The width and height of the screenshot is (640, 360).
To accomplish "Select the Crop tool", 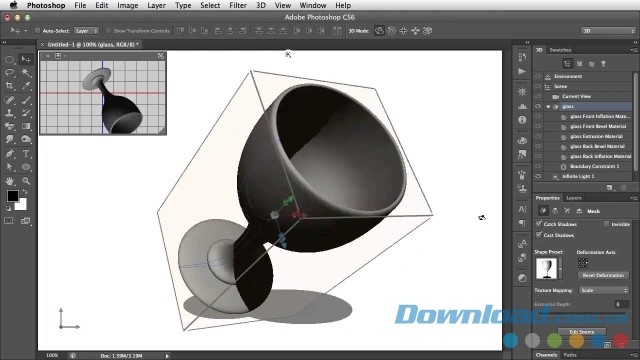I will pyautogui.click(x=9, y=86).
